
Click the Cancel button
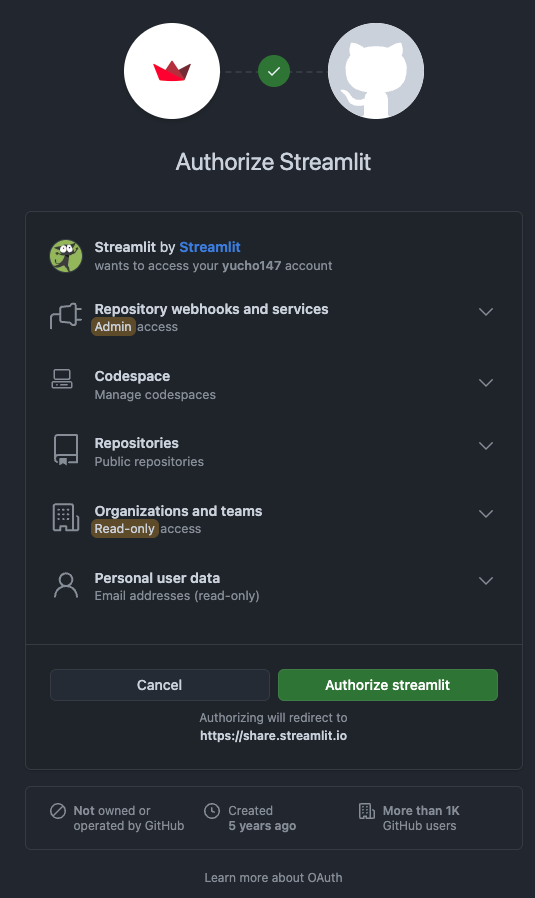(x=160, y=685)
